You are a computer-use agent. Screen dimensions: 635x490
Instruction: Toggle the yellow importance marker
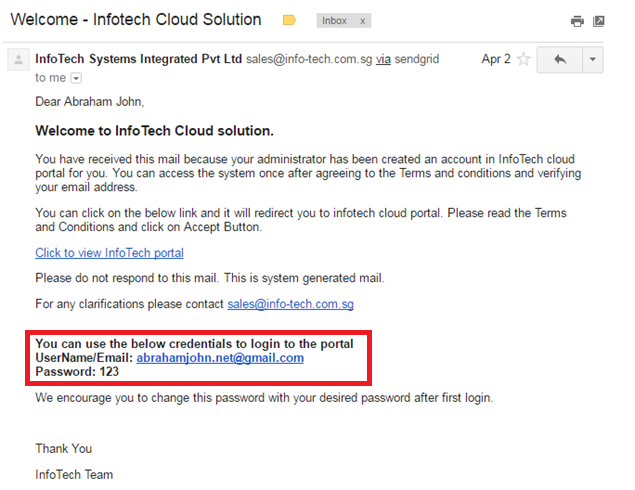(290, 20)
